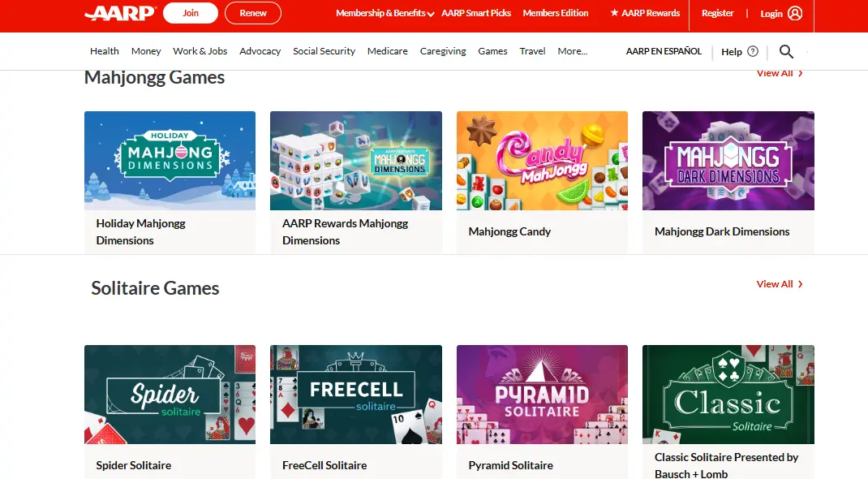
Task: Click 'Mahjongg Dark Dimensions' title text
Action: 722,231
